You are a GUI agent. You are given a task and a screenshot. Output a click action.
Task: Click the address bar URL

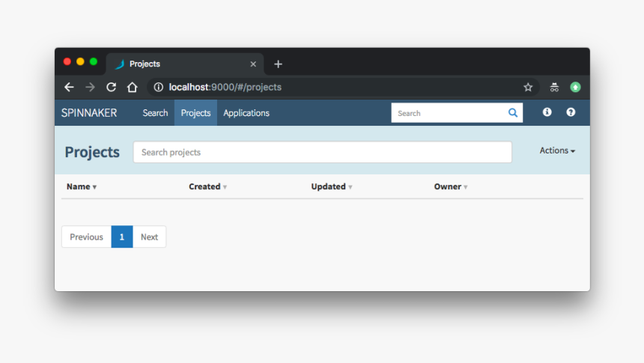pos(225,87)
